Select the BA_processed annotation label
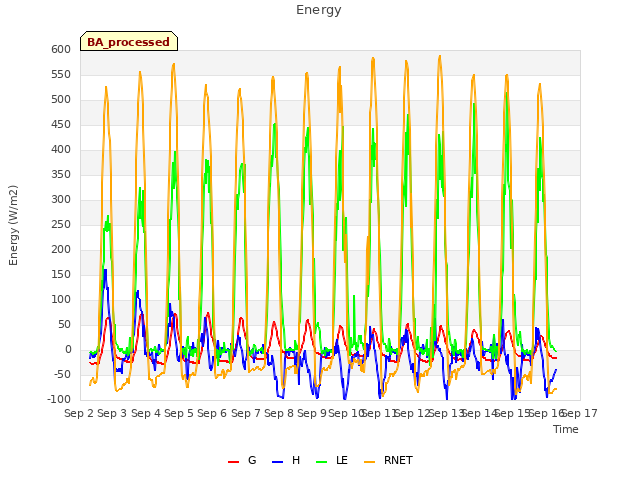The height and width of the screenshot is (480, 640). coord(129,42)
